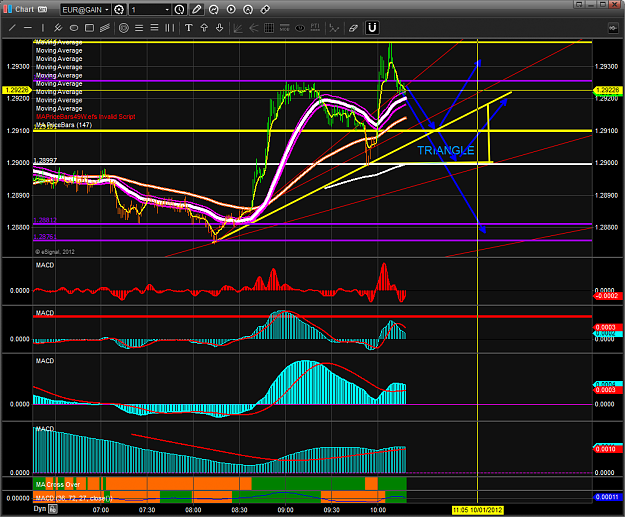The height and width of the screenshot is (517, 625).
Task: Select the ellipse drawing tool
Action: (74, 28)
